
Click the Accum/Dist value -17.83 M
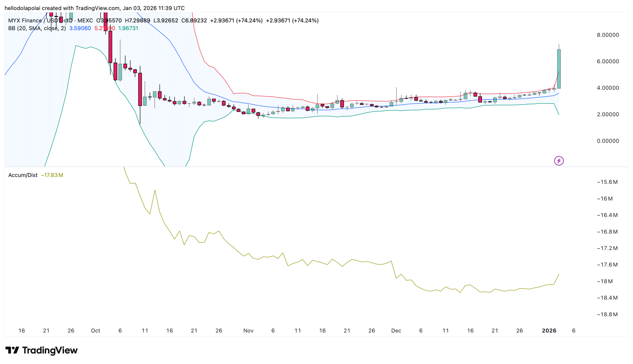[52, 175]
